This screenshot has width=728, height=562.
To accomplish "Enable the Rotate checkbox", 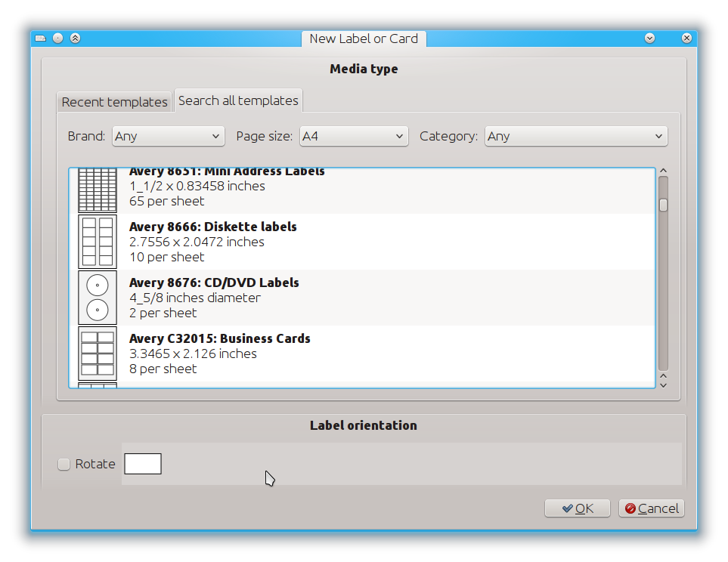I will (64, 464).
